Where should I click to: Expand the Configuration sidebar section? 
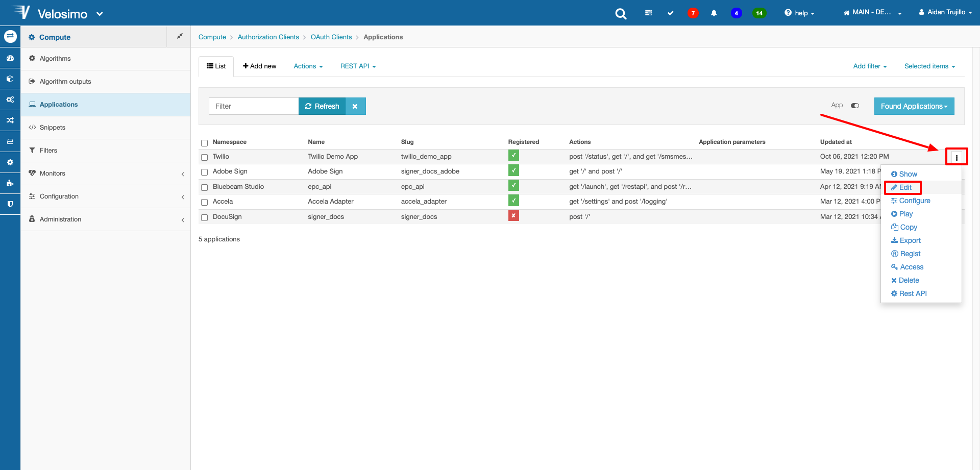coord(106,196)
